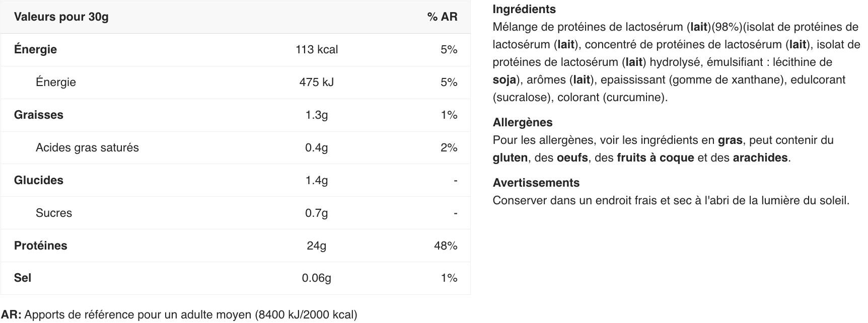Click the "Acides gras saturés" row label
The width and height of the screenshot is (868, 323).
87,147
